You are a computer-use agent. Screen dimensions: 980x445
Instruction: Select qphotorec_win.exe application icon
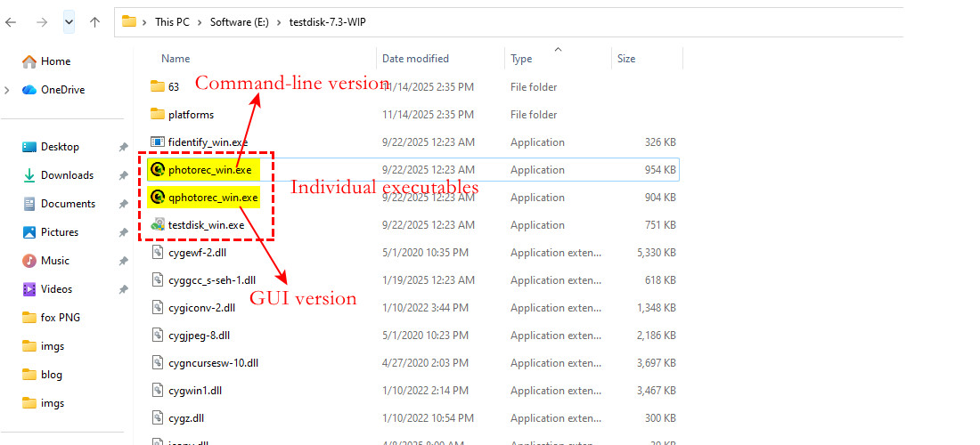tap(158, 198)
